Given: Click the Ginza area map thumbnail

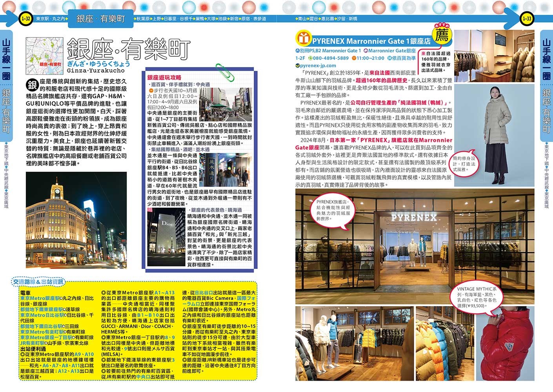Looking at the screenshot, I should tap(44, 56).
